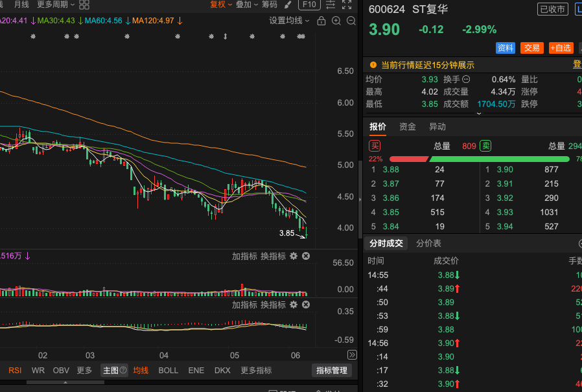582x392 pixels.
Task: Enter fullscreen chart mode
Action: click(347, 5)
